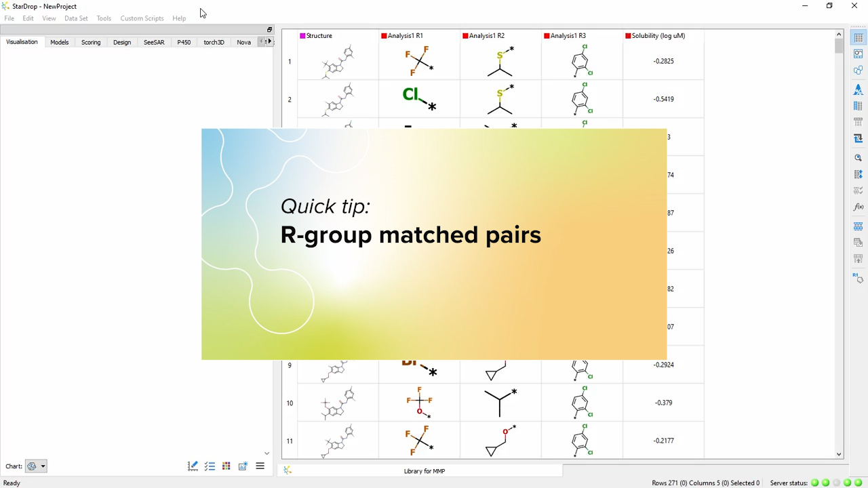868x488 pixels.
Task: Click the three linked squares icon in sidebar
Action: 858,70
